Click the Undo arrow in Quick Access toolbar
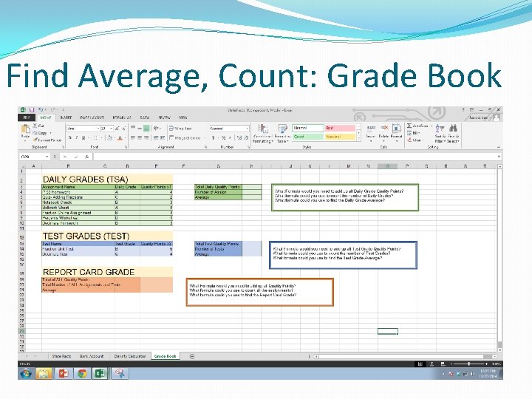532x399 pixels. (x=41, y=110)
